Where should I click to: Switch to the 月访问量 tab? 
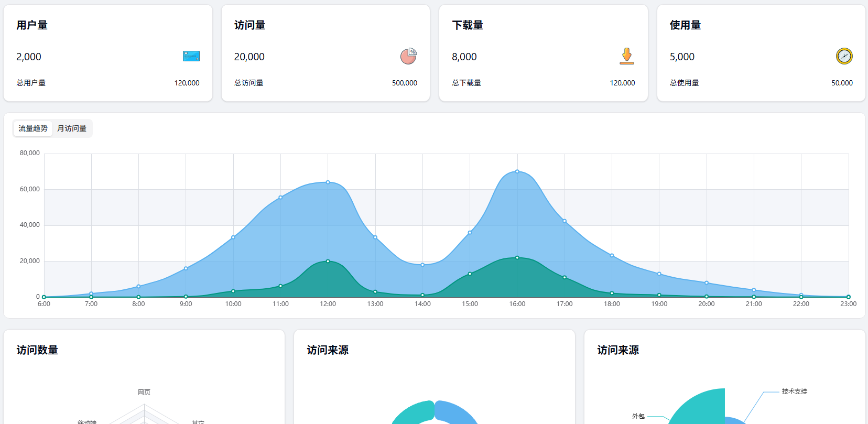click(x=72, y=128)
